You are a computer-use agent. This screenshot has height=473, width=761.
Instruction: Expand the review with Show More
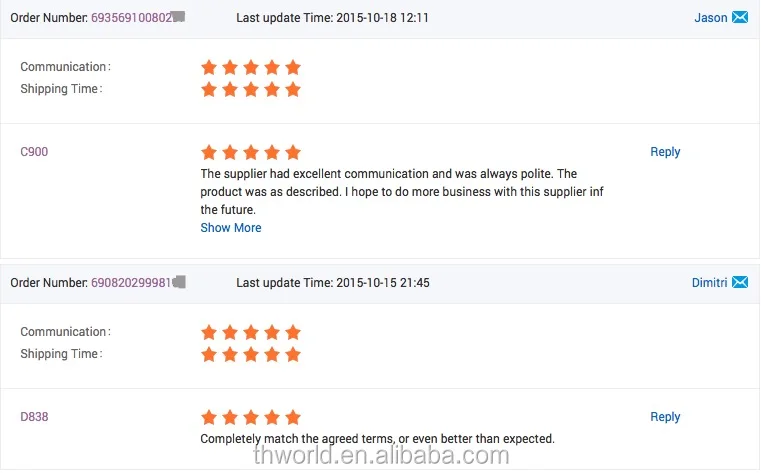tap(231, 228)
